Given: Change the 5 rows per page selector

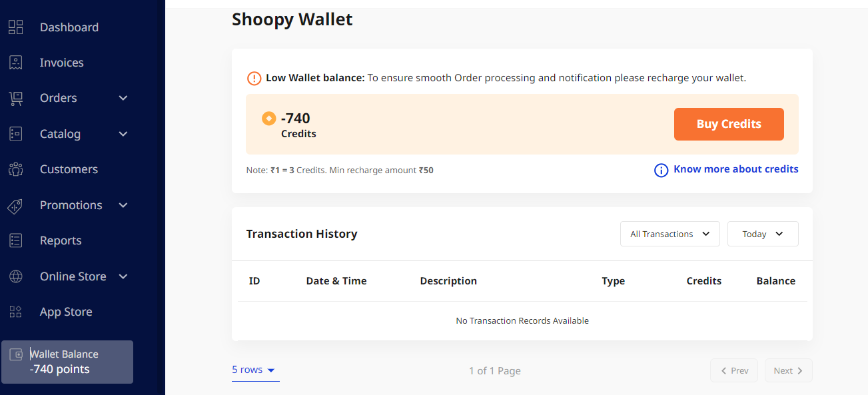Looking at the screenshot, I should click(x=254, y=370).
